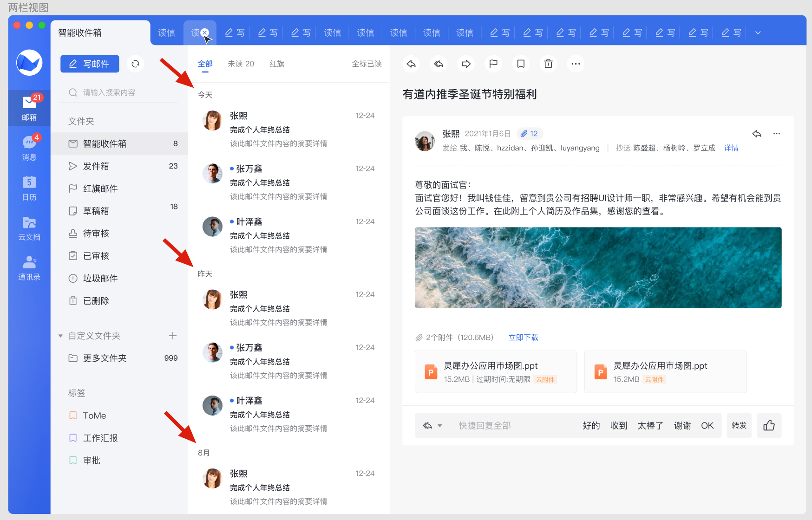812x520 pixels.
Task: Close the active 读信 tab
Action: 205,32
